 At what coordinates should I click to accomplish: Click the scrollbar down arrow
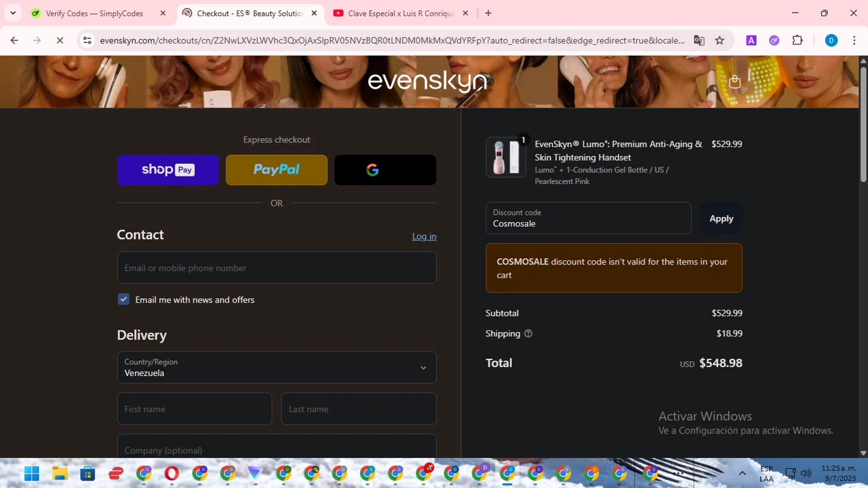point(863,453)
